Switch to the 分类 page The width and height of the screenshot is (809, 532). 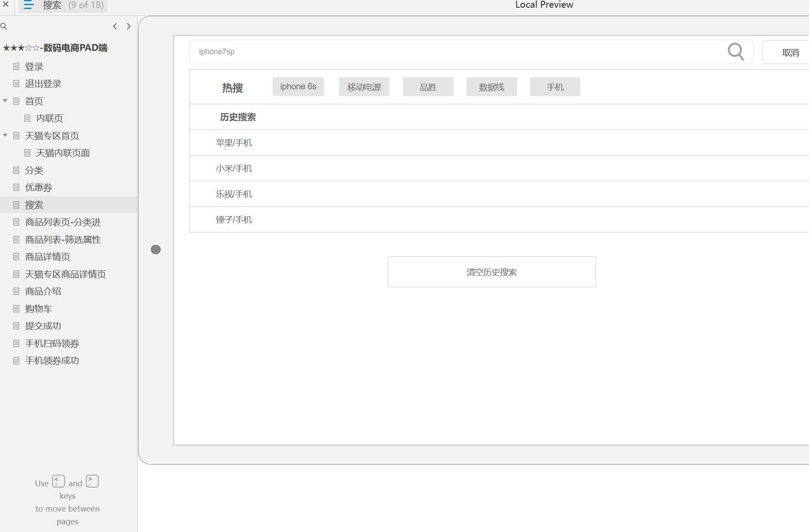pos(34,170)
